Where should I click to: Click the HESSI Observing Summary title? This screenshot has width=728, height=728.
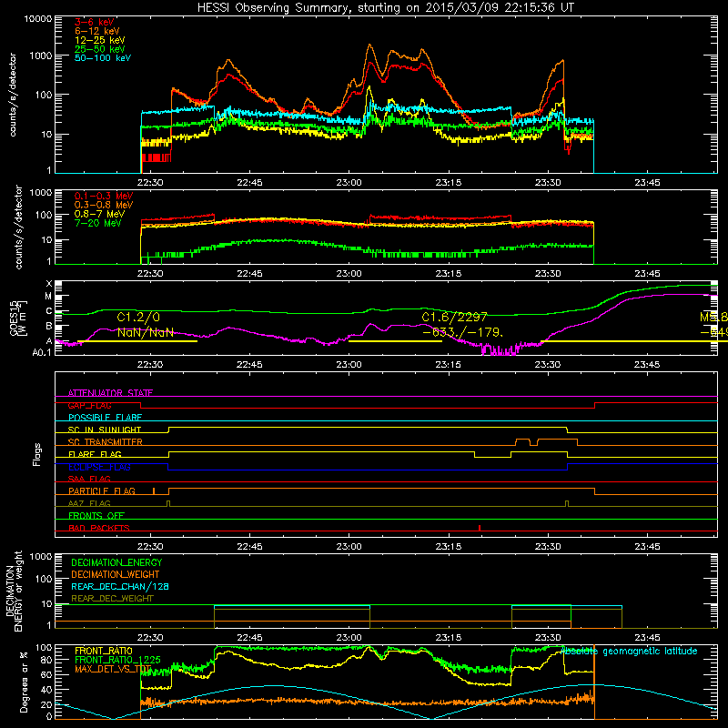pos(385,8)
